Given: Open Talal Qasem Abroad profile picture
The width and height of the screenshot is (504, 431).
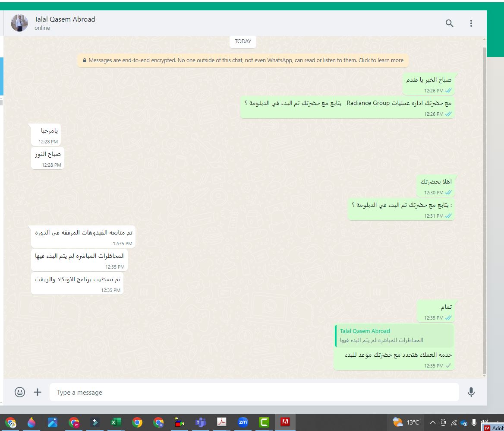Looking at the screenshot, I should tap(19, 23).
